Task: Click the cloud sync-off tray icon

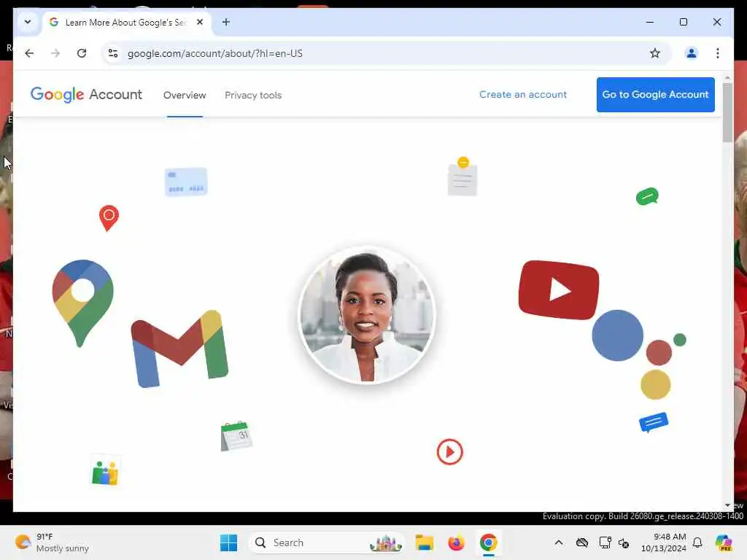Action: 582,542
